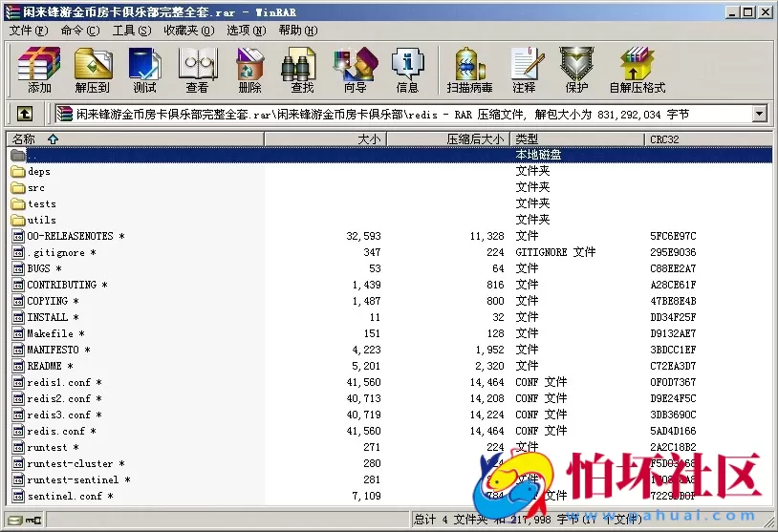Screen dimensions: 778x532
Task: Click the sentinel.conf file icon
Action: (x=18, y=496)
